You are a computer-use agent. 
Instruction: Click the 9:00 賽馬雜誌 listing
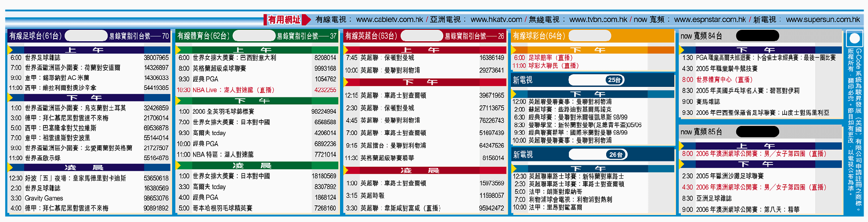tap(701, 101)
